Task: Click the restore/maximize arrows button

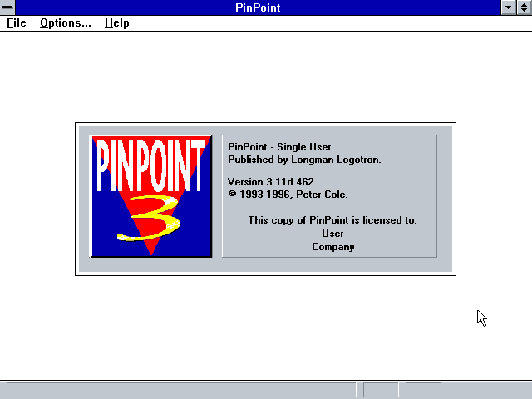Action: pyautogui.click(x=525, y=7)
